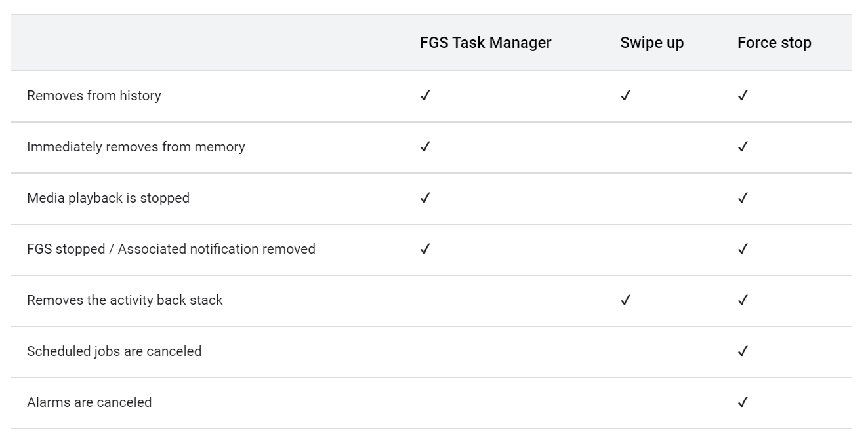Click the Scheduled jobs are canceled label
This screenshot has height=447, width=868.
click(114, 351)
